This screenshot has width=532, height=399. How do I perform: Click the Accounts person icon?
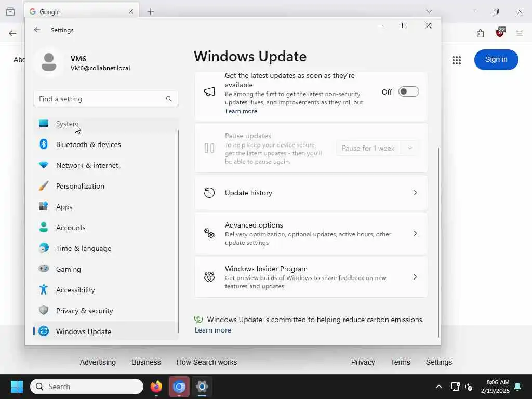[x=44, y=228]
